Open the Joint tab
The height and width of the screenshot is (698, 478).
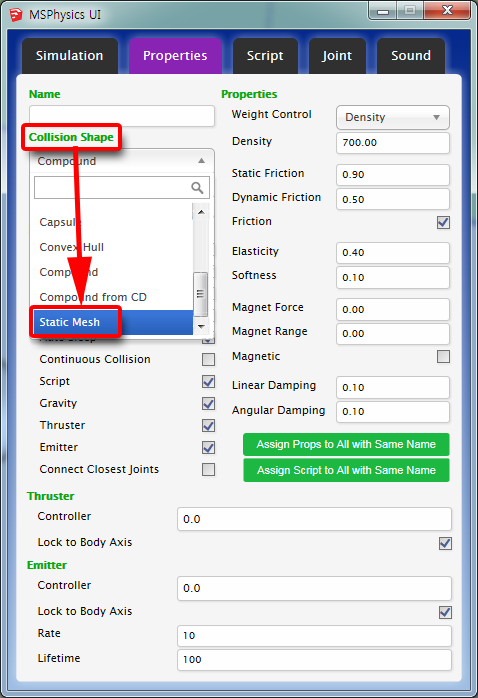[x=337, y=56]
